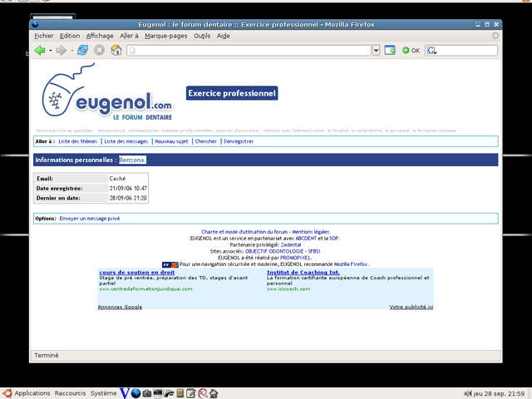The height and width of the screenshot is (399, 532).
Task: Click the Terminé status bar text
Action: 47,355
